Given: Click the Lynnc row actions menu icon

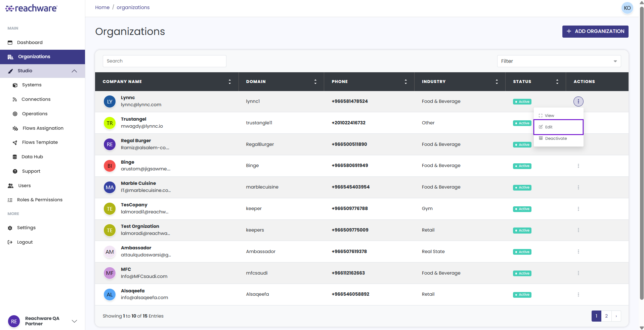Looking at the screenshot, I should (x=578, y=101).
